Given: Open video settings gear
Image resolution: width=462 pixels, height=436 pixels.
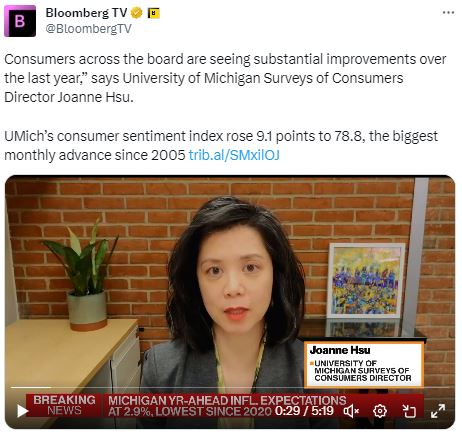Looking at the screenshot, I should [380, 411].
